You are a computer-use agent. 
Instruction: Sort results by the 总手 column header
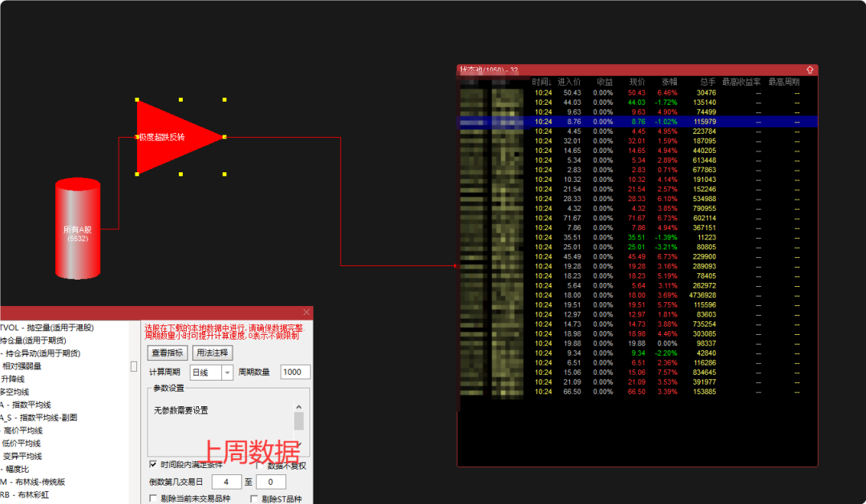coord(707,82)
